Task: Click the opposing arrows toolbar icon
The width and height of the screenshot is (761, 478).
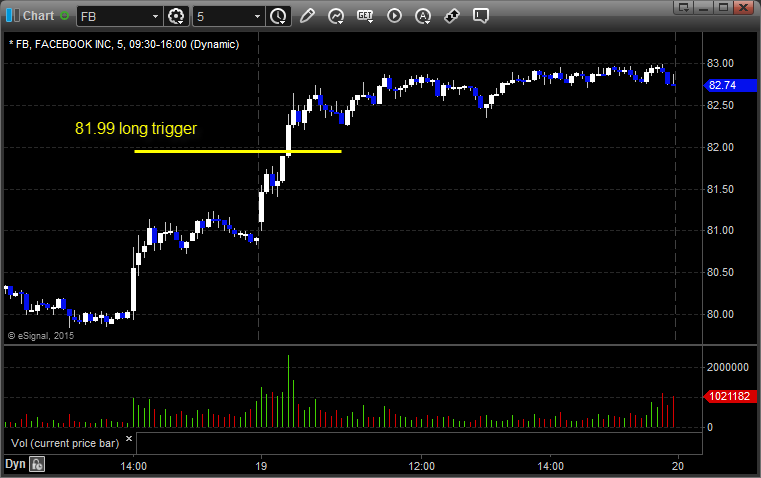Action: click(x=452, y=16)
